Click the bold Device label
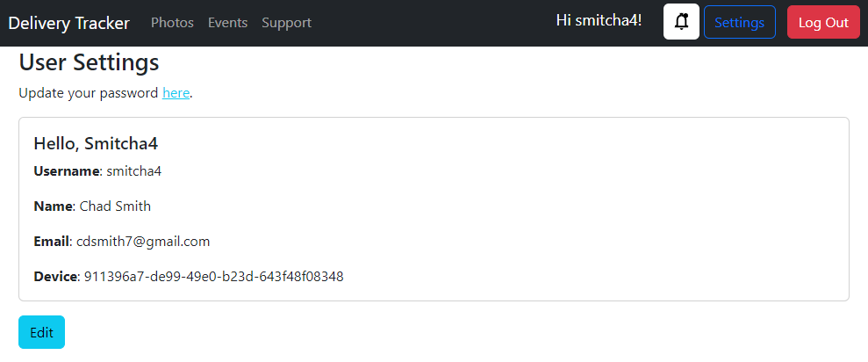Viewport: 868px width, 362px height. 55,277
